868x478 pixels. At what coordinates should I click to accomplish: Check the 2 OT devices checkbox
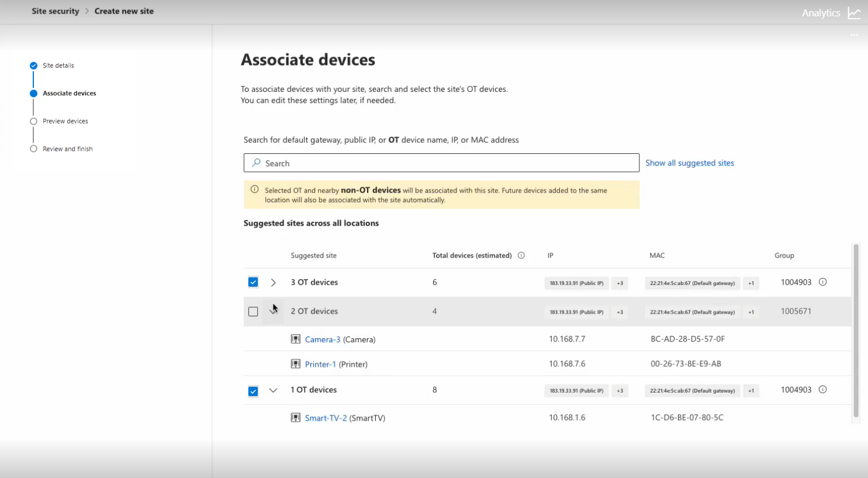coord(253,311)
